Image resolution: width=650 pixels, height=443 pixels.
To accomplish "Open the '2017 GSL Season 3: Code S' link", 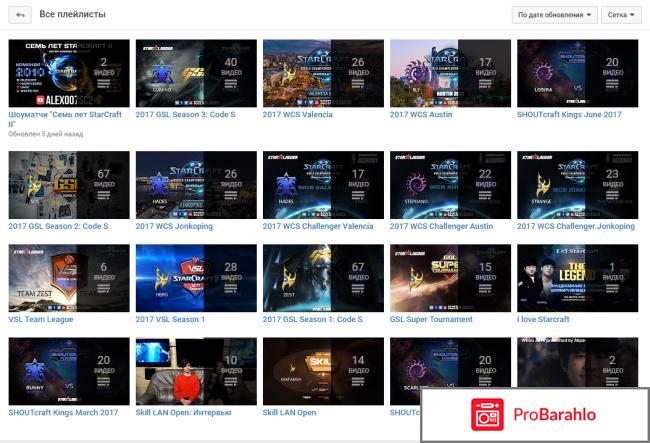I will click(x=185, y=115).
